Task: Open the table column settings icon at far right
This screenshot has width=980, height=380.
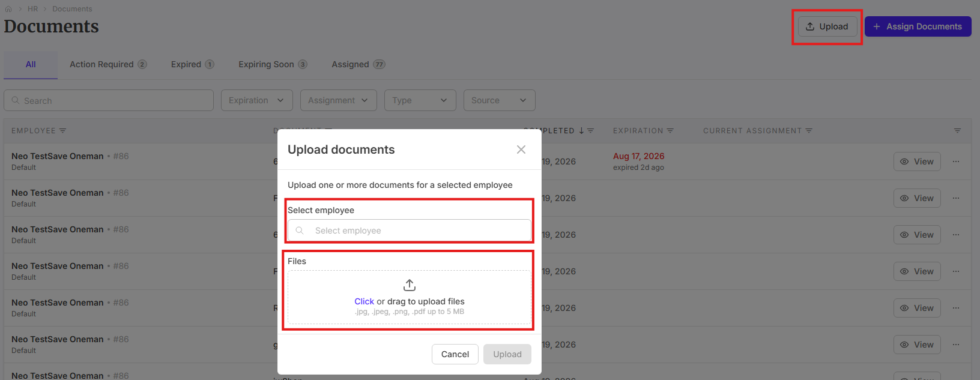Action: point(957,131)
